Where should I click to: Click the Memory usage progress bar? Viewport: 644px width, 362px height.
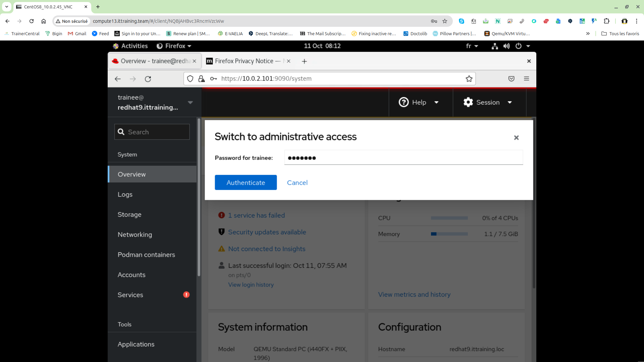[449, 234]
